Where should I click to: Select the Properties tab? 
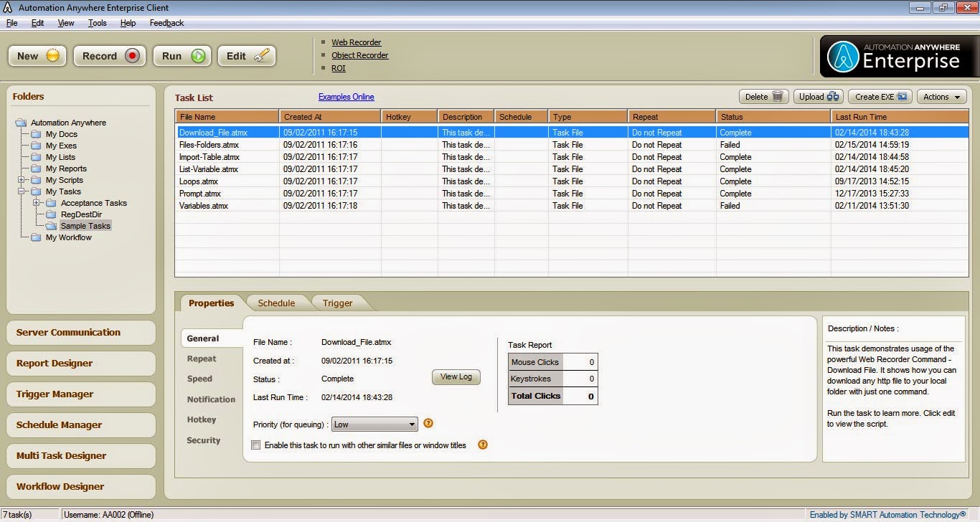point(212,303)
